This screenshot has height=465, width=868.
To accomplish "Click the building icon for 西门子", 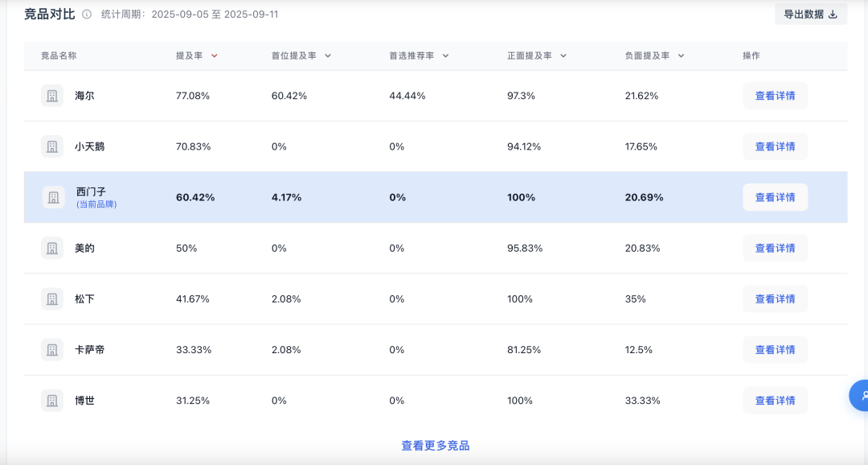I will [x=53, y=197].
